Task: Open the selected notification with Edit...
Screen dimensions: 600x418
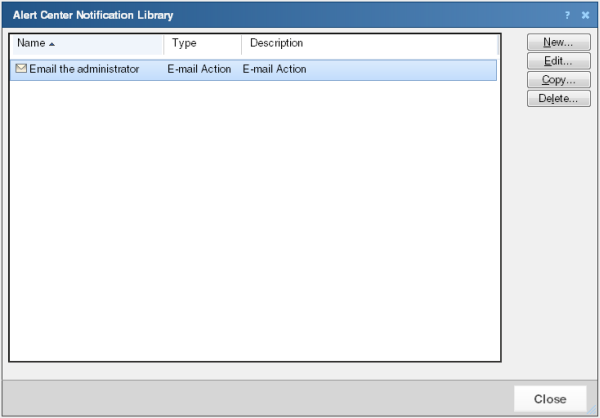Action: tap(559, 61)
